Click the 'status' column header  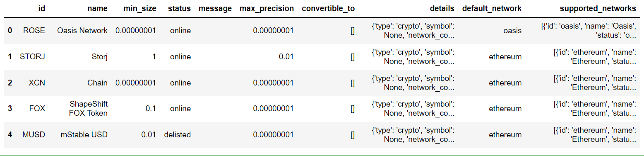point(179,8)
